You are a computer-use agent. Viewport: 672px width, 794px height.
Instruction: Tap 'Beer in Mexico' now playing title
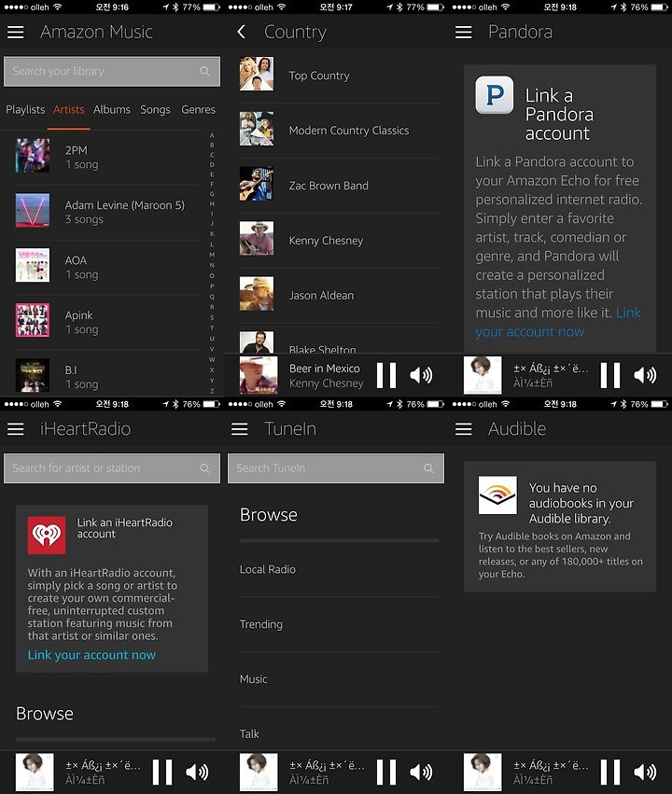coord(324,369)
